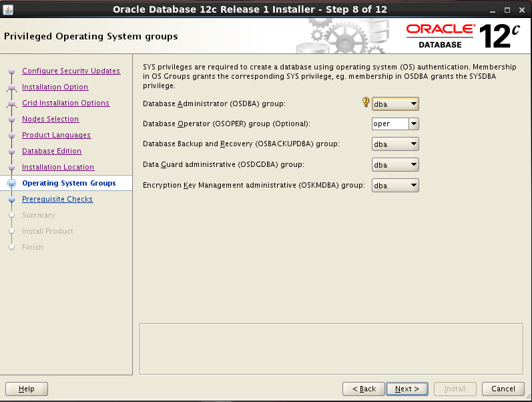Click the Back button

point(364,389)
